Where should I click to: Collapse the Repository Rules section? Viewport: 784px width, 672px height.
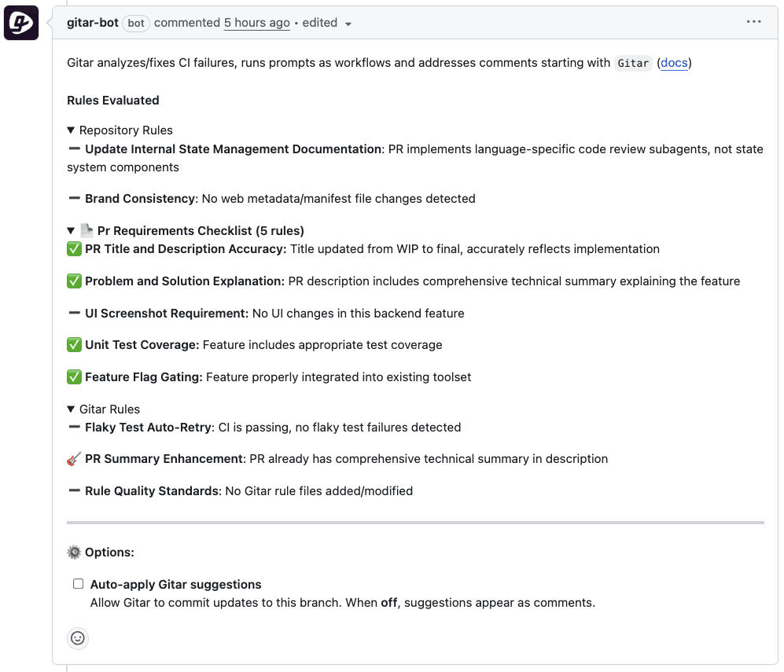point(70,130)
